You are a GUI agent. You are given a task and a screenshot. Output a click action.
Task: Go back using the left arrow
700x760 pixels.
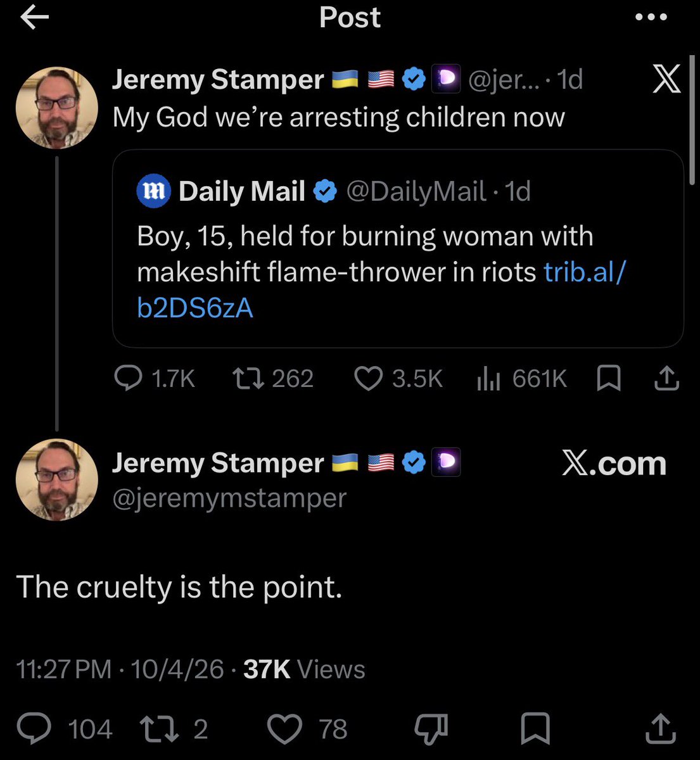[34, 18]
